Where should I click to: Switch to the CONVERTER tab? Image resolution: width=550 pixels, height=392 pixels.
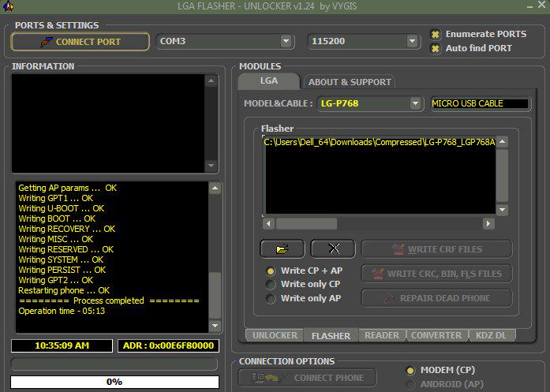point(436,335)
